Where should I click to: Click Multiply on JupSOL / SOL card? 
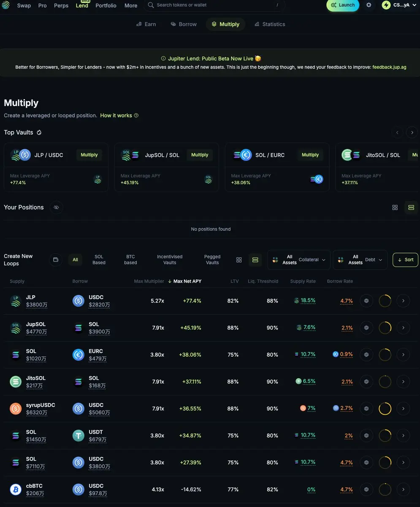(200, 155)
